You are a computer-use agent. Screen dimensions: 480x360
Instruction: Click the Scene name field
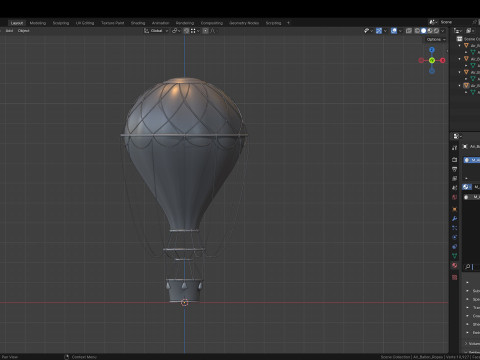pyautogui.click(x=455, y=22)
